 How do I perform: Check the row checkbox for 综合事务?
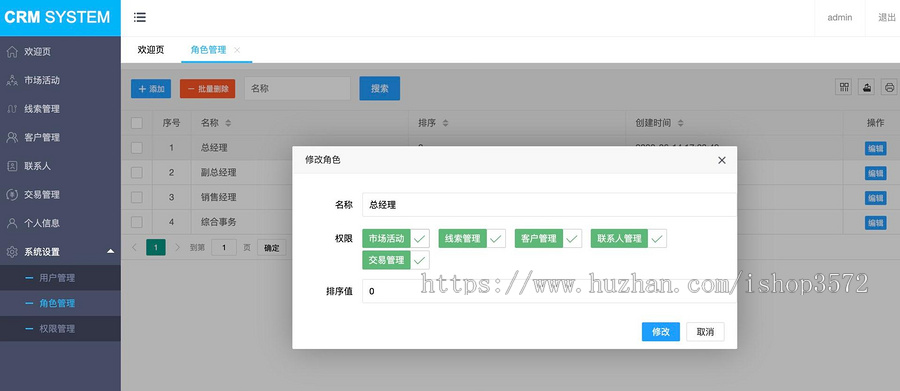[x=137, y=222]
